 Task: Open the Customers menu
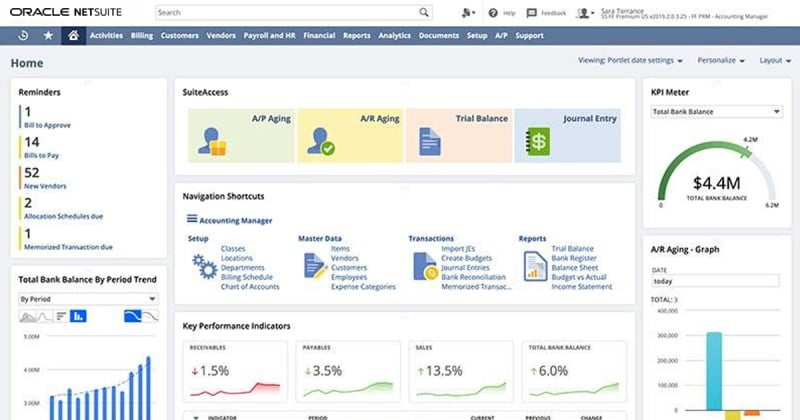point(180,36)
